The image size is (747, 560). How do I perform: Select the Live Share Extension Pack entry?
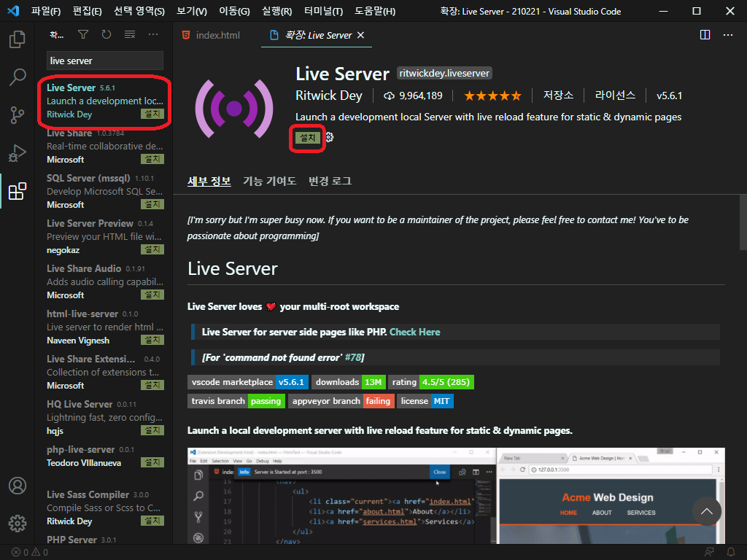(x=105, y=373)
